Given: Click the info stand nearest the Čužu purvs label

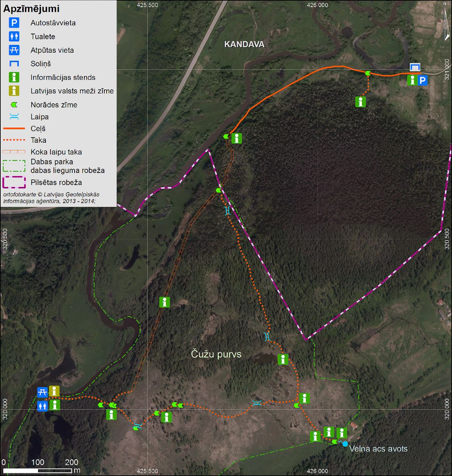Looking at the screenshot, I should 283,359.
